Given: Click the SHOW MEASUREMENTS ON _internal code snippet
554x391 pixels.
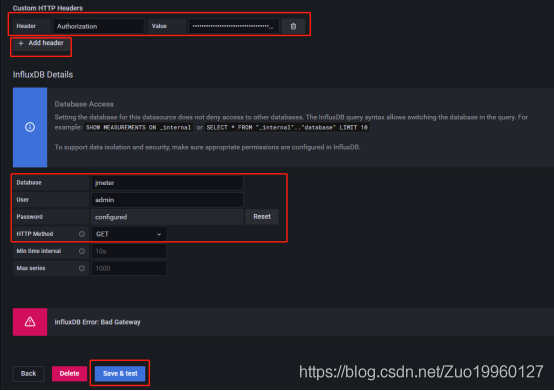Looking at the screenshot, I should [138, 127].
